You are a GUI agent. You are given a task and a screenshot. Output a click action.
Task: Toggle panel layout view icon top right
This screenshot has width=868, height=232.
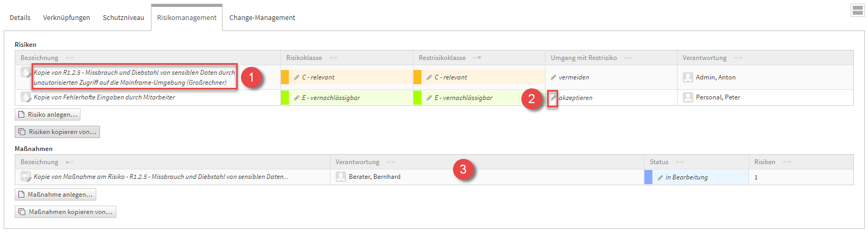point(857,11)
